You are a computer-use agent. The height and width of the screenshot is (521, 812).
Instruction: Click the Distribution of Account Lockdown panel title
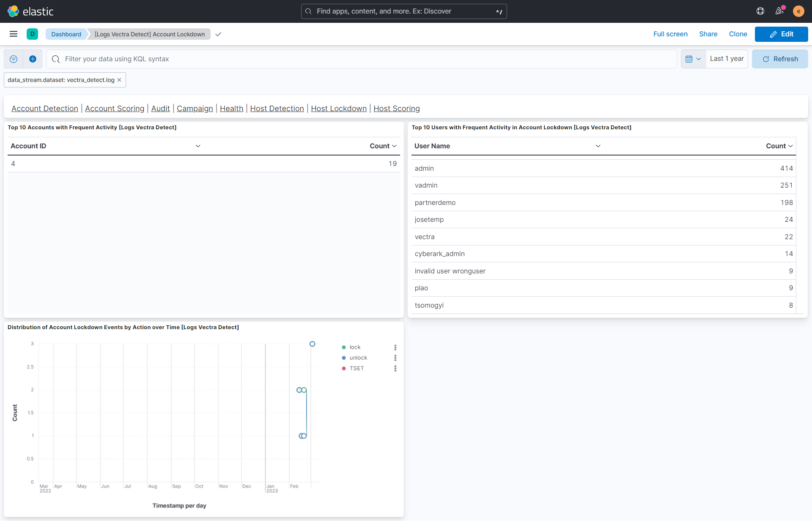click(123, 327)
